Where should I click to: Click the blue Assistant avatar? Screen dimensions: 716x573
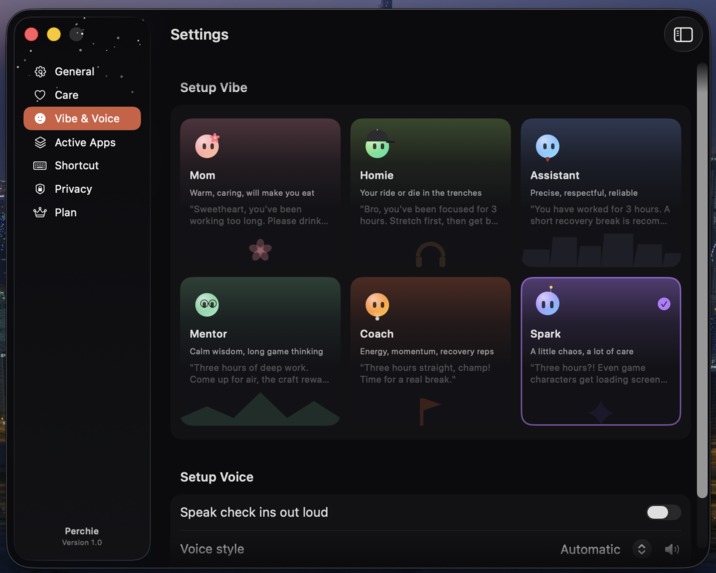point(548,147)
